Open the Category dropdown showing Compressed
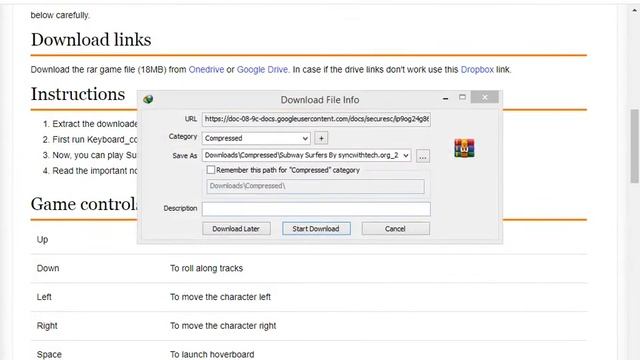 [256, 138]
